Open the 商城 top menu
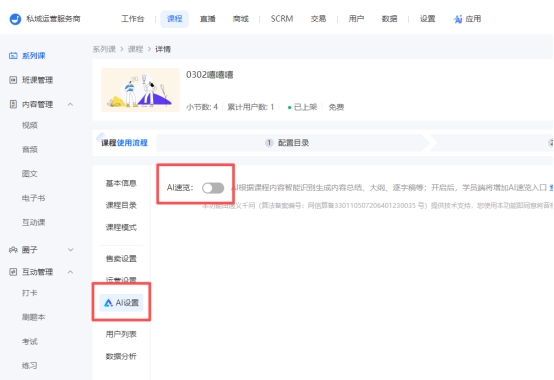 tap(241, 19)
